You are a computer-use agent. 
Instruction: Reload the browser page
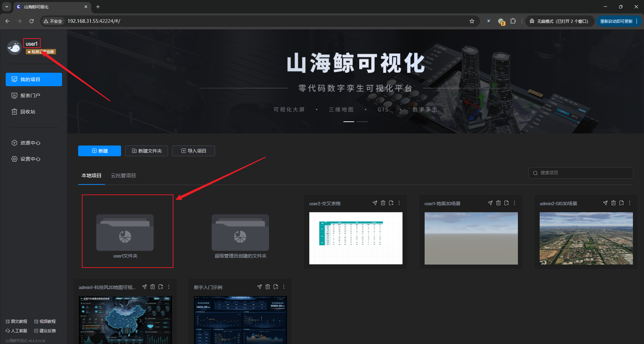tap(32, 21)
